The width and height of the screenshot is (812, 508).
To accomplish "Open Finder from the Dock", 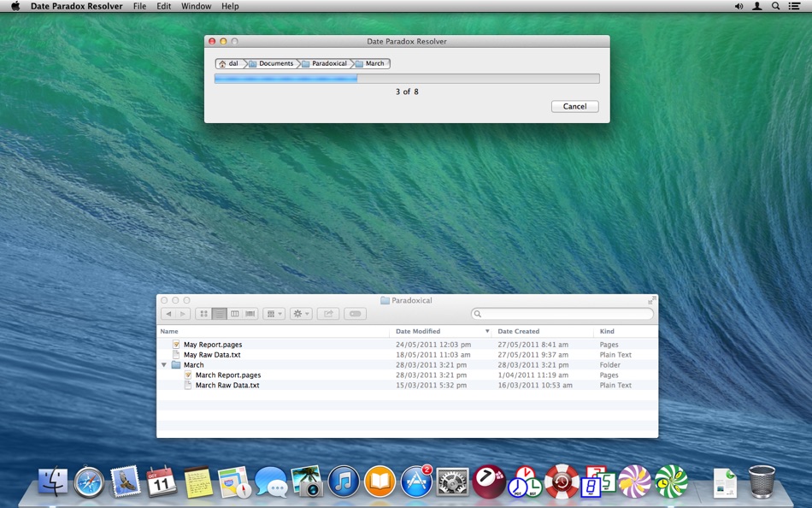I will click(x=53, y=481).
